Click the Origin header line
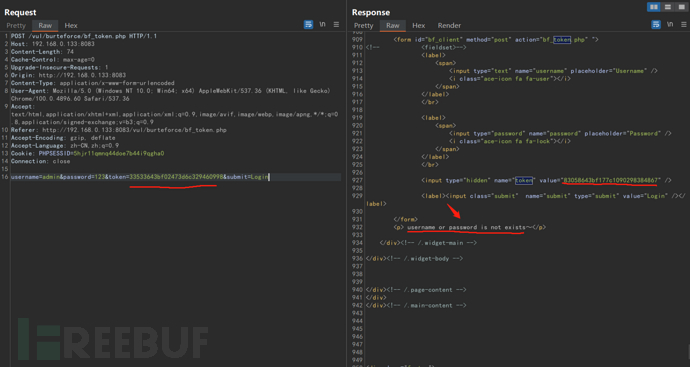Screen dimensions: 690x367 pyautogui.click(x=68, y=75)
